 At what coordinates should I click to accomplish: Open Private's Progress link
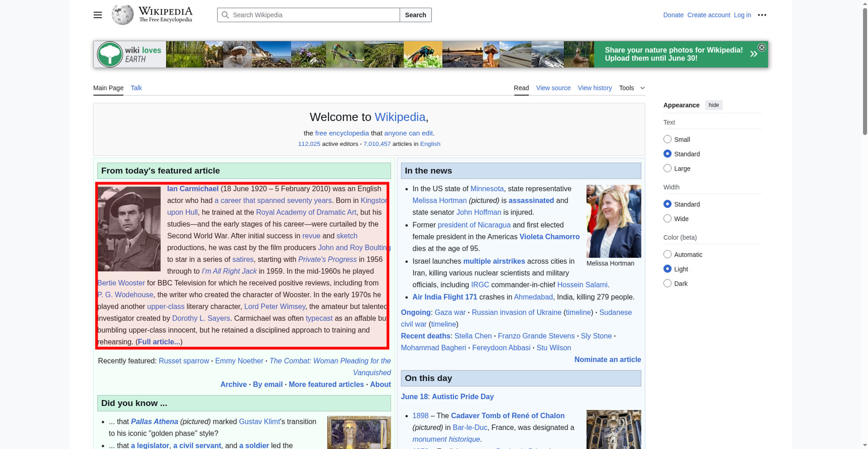327,259
